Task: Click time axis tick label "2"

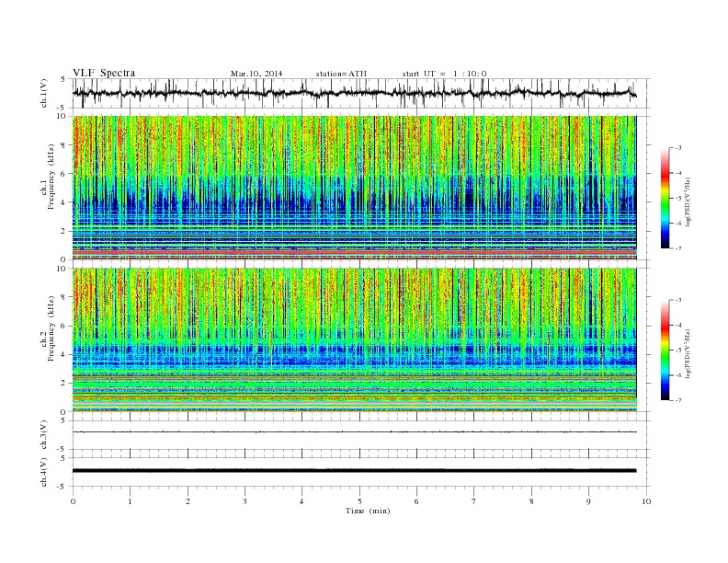Action: tap(188, 501)
